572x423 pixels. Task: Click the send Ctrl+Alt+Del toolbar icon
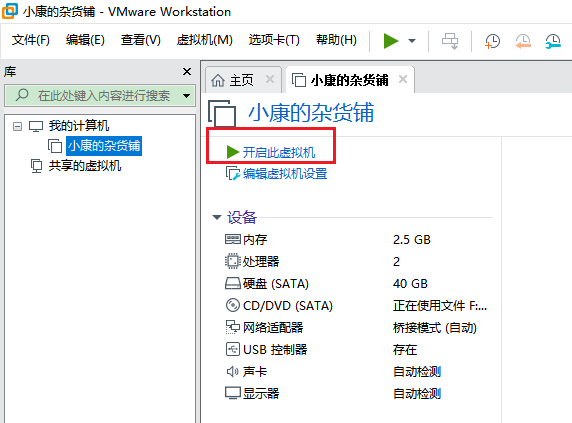coord(450,41)
